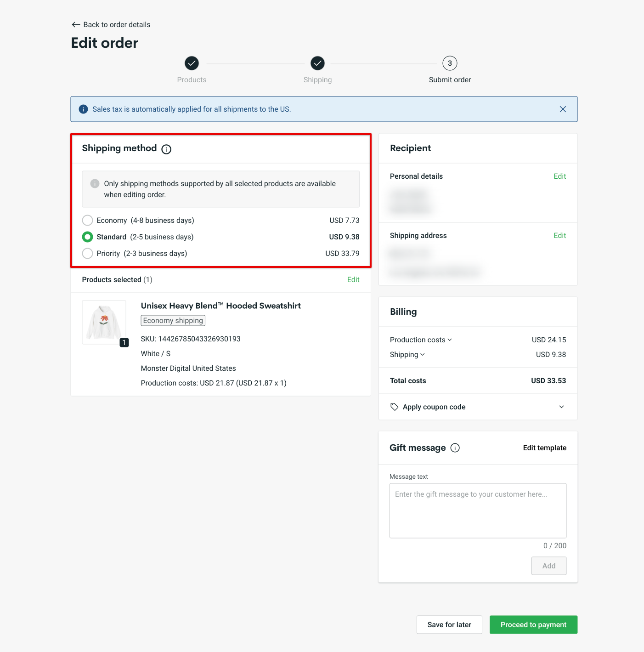Click the Proceed to payment button
The width and height of the screenshot is (644, 652).
[x=533, y=624]
